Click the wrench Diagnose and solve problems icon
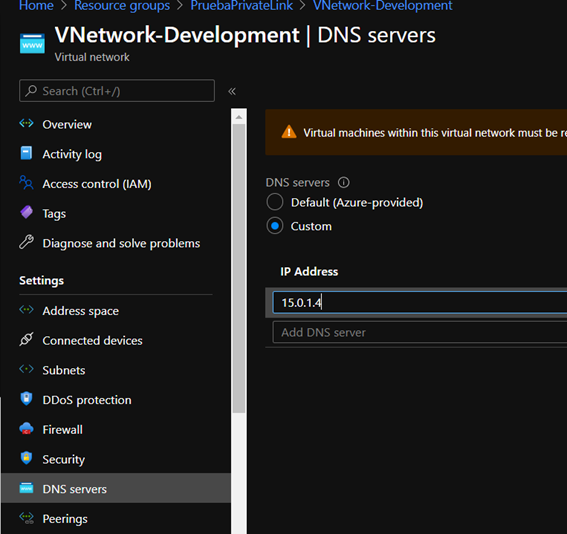Screen dimensions: 567x534 pyautogui.click(x=26, y=242)
